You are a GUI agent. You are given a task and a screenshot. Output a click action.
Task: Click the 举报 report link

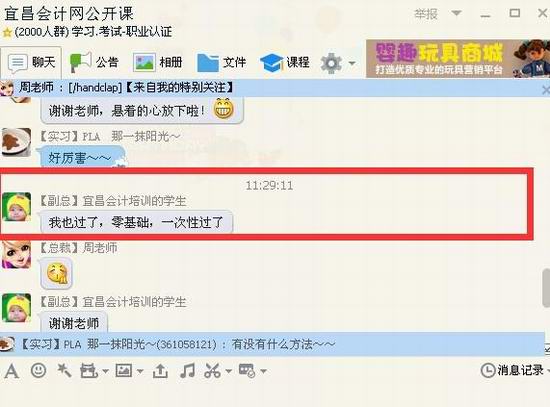(x=426, y=14)
